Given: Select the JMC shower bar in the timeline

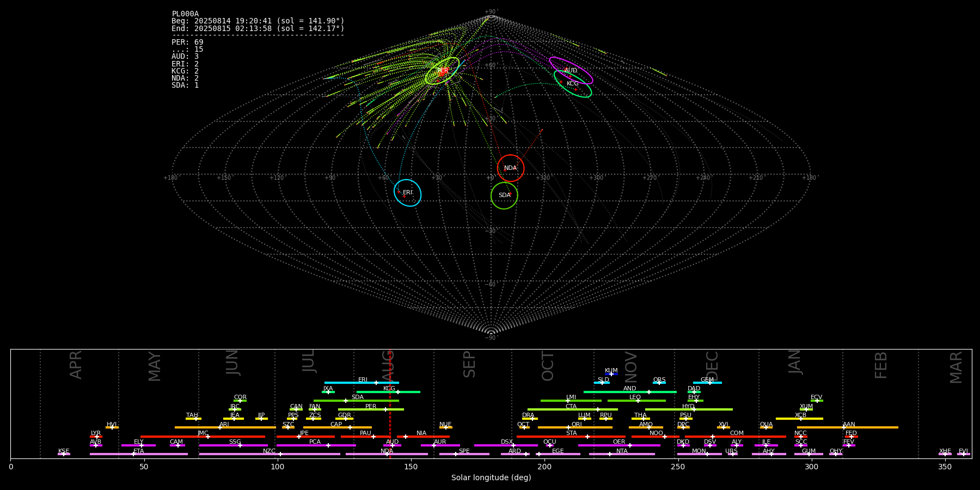Looking at the screenshot, I should [203, 437].
